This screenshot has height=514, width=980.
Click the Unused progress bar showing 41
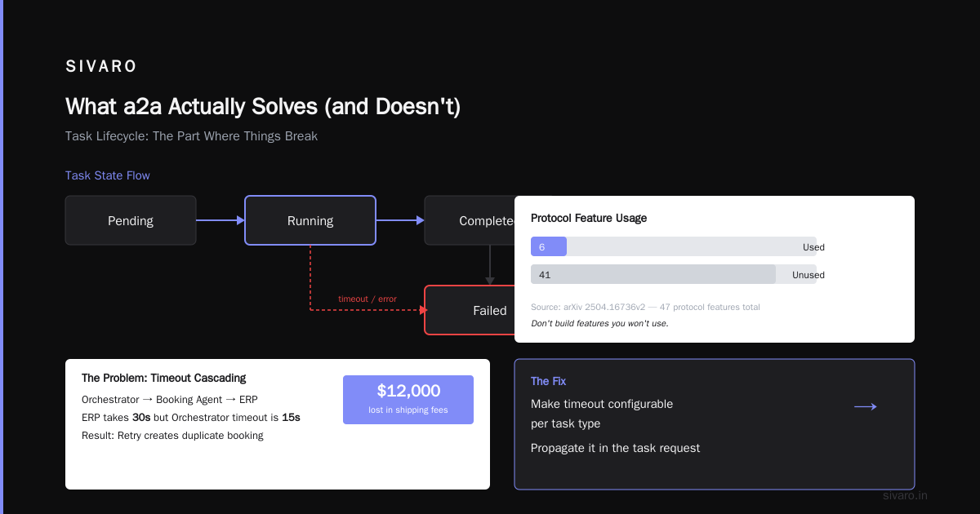pos(674,275)
